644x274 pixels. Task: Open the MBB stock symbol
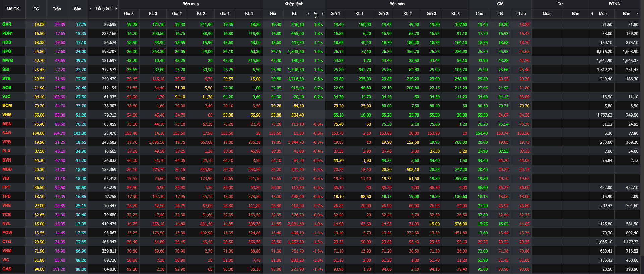(x=7, y=169)
